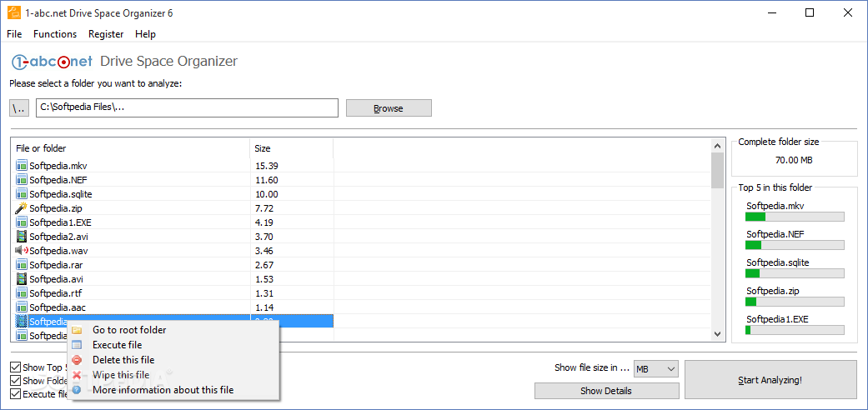Open the Register menu
Viewport: 868px width, 410px height.
106,34
